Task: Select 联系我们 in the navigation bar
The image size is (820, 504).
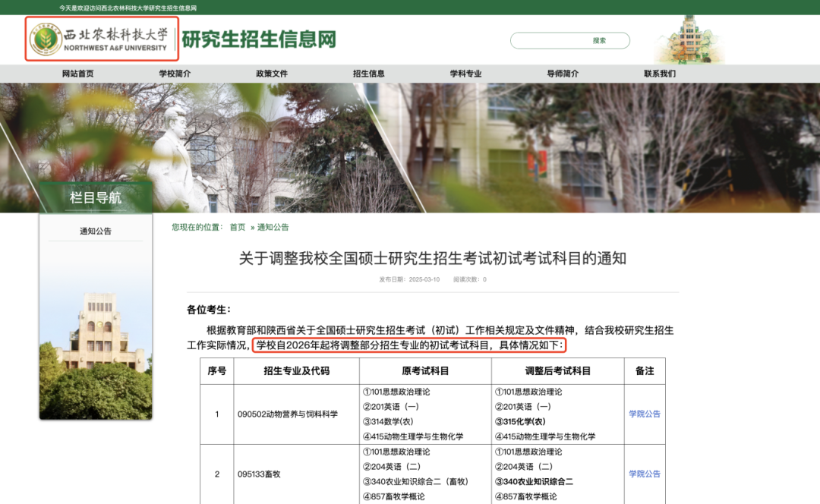Action: click(660, 74)
